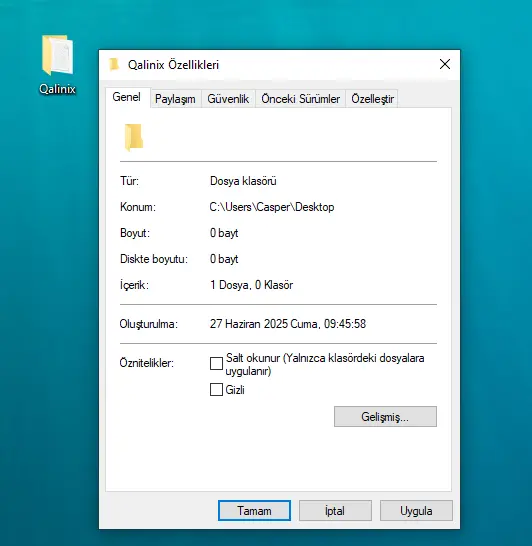Click the Uygula button
Viewport: 532px width, 546px height.
coord(416,511)
